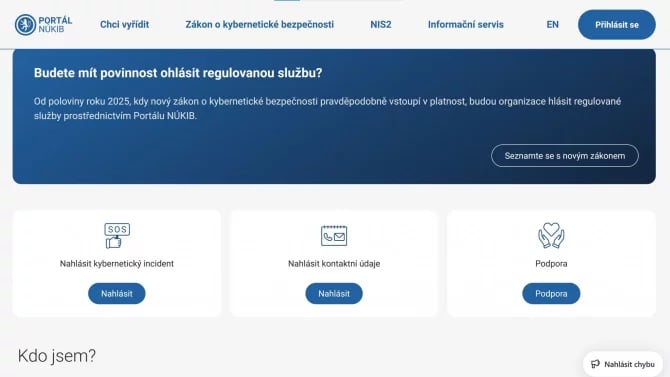Click the banner heading about regulovanou službu

coord(178,73)
